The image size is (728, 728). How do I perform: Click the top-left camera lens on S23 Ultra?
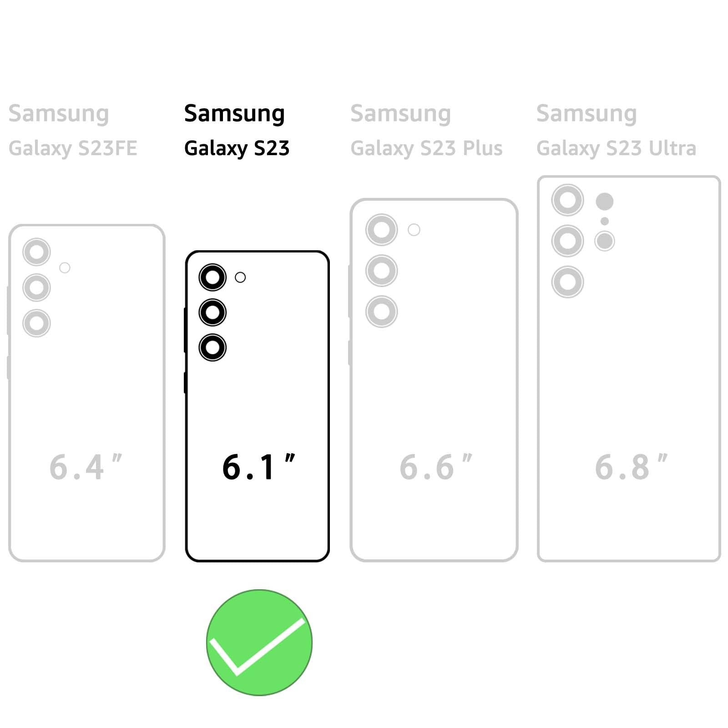(567, 200)
